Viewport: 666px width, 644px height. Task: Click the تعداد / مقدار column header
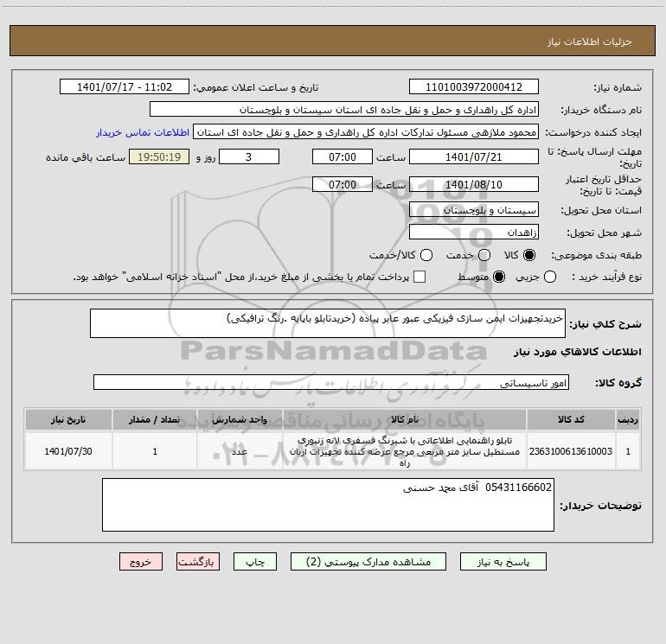coord(155,419)
